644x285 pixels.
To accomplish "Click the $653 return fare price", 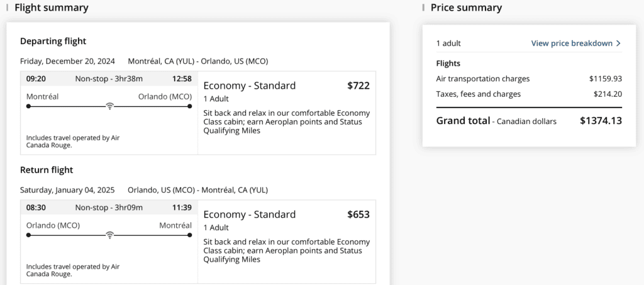I will (358, 215).
